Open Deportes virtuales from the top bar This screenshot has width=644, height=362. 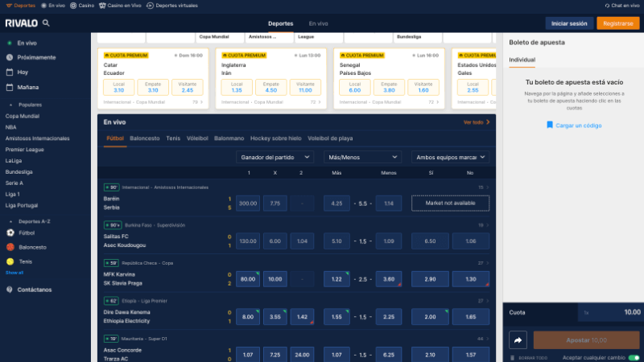coord(172,6)
